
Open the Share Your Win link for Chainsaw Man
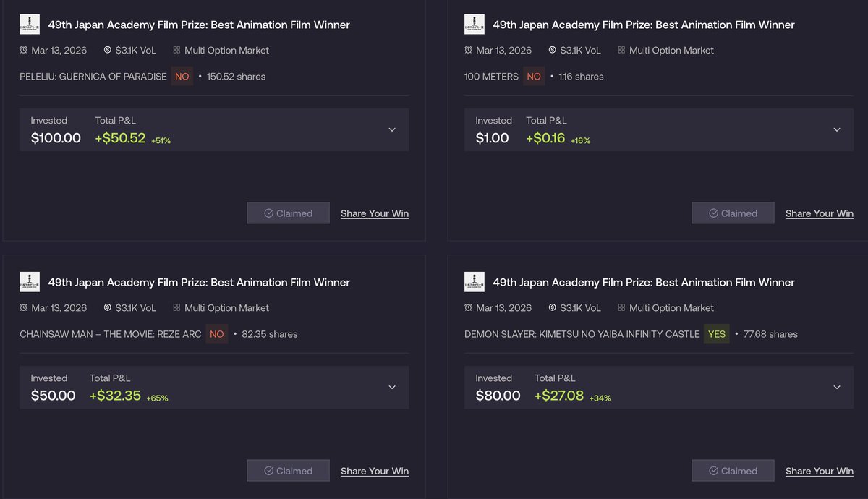coord(375,471)
